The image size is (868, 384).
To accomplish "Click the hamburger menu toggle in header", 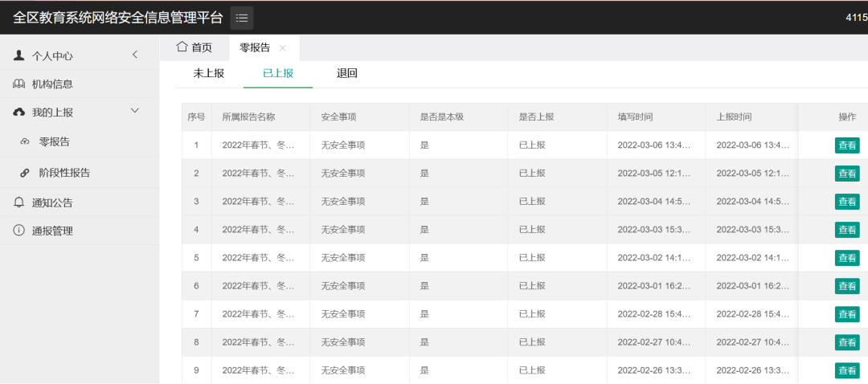I will (x=242, y=18).
